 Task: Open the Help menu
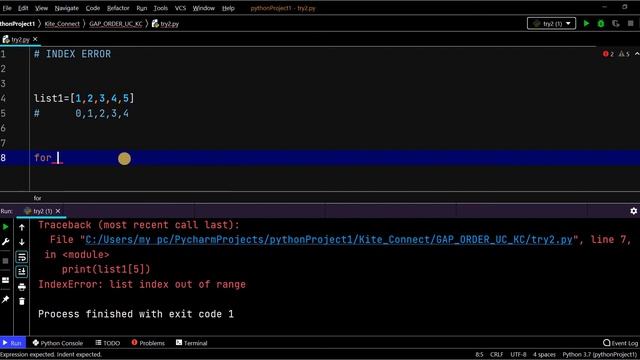click(x=228, y=8)
